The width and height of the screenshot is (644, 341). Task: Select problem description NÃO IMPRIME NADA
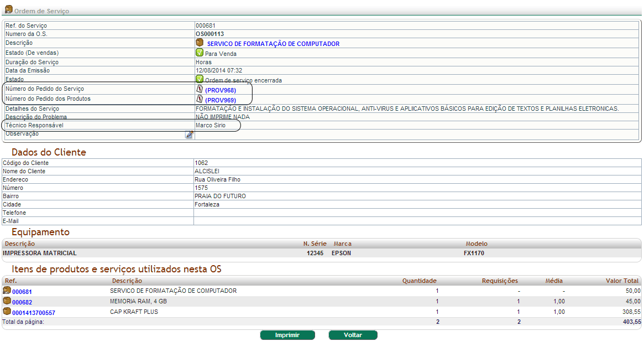(x=223, y=117)
